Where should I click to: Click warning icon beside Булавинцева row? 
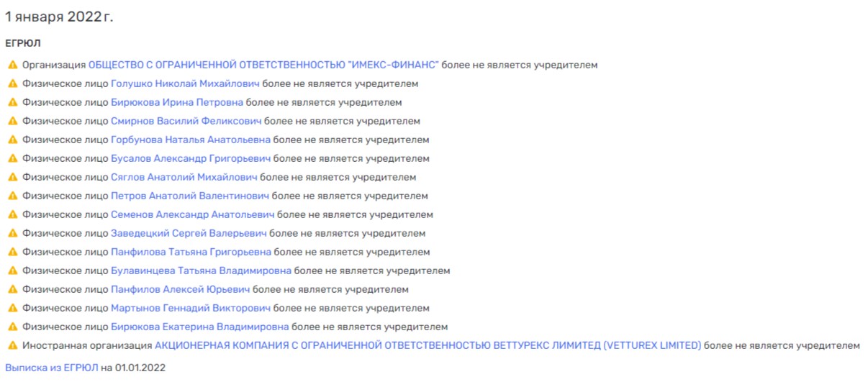[x=12, y=270]
